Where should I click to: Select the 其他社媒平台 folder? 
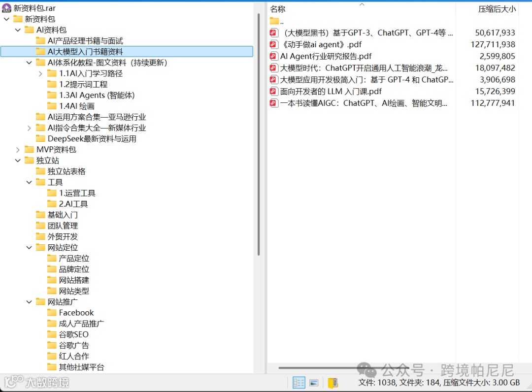tap(81, 367)
